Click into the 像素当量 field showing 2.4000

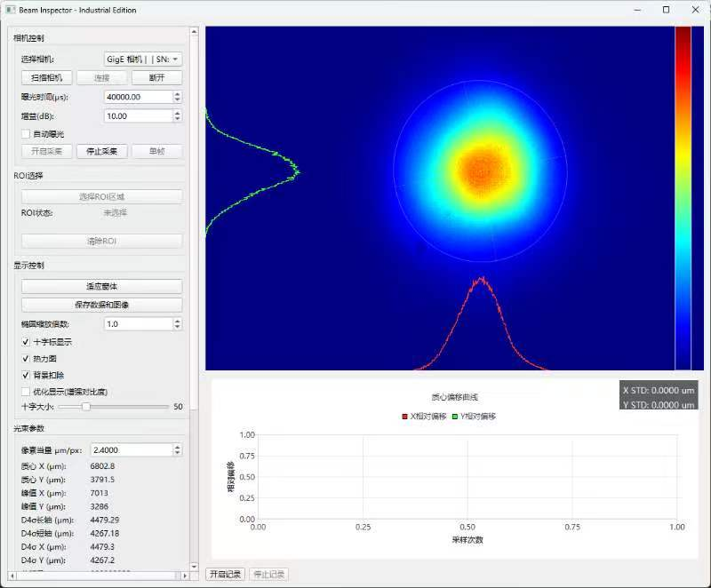point(132,449)
